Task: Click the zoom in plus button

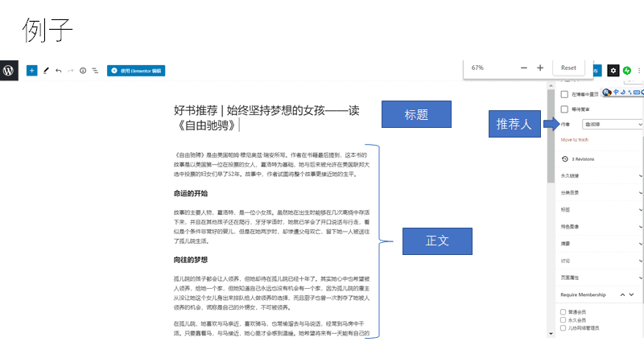Action: pos(540,68)
